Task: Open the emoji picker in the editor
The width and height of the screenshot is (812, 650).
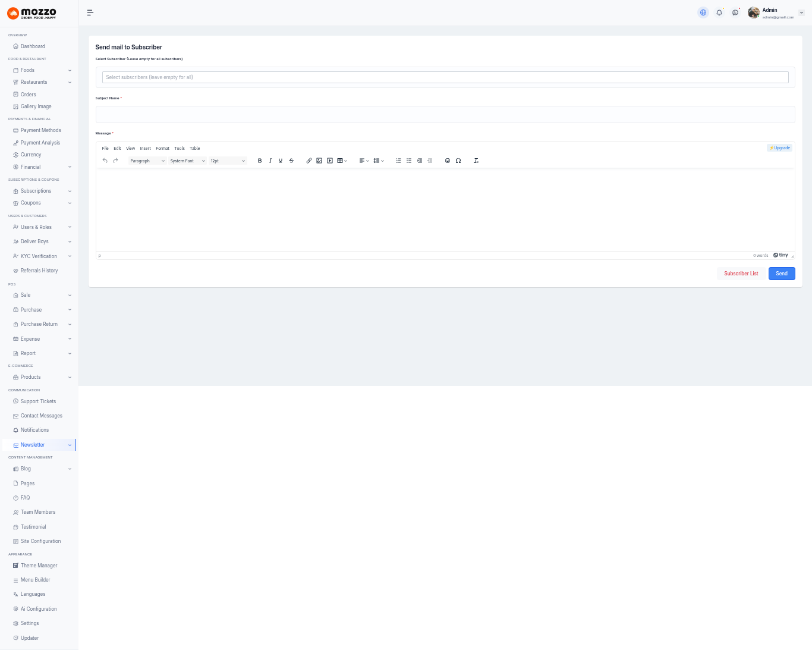Action: click(x=448, y=161)
